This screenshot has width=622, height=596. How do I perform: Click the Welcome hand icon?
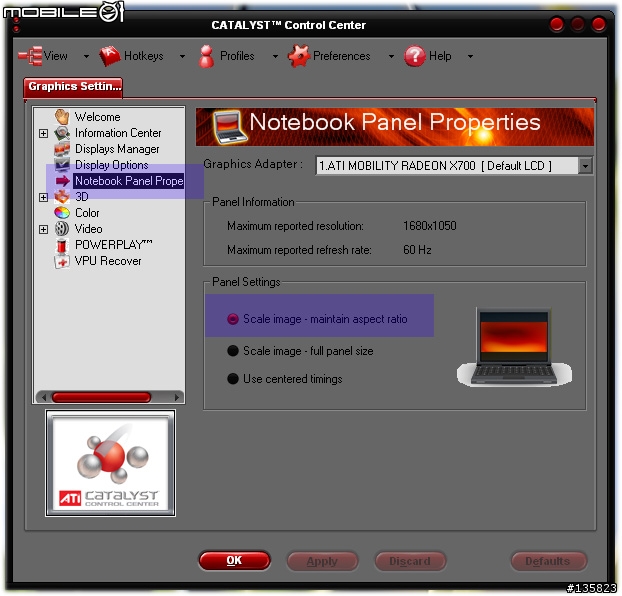62,117
